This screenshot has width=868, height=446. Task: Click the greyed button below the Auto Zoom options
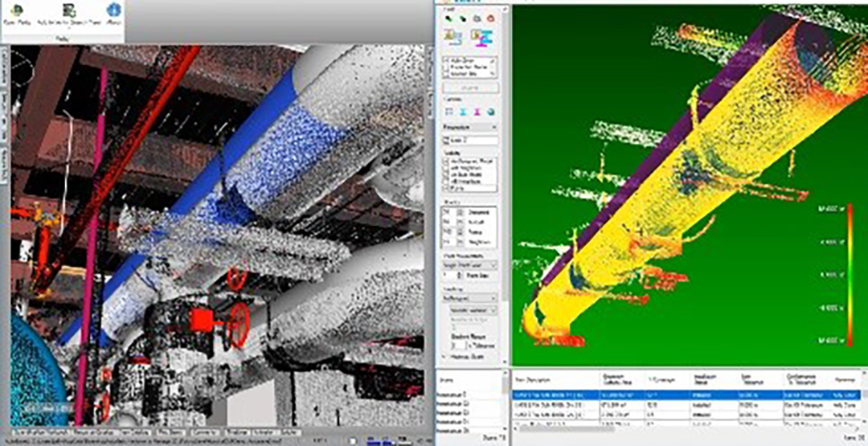click(x=470, y=87)
